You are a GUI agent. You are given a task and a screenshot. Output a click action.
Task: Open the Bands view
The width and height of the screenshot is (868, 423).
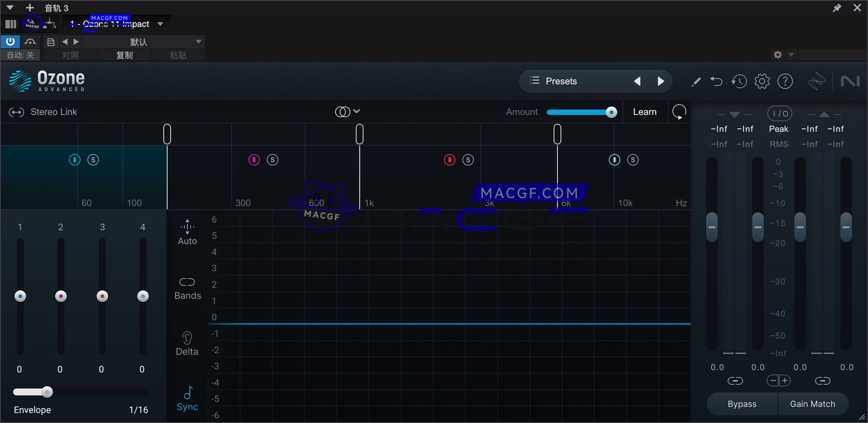(187, 287)
